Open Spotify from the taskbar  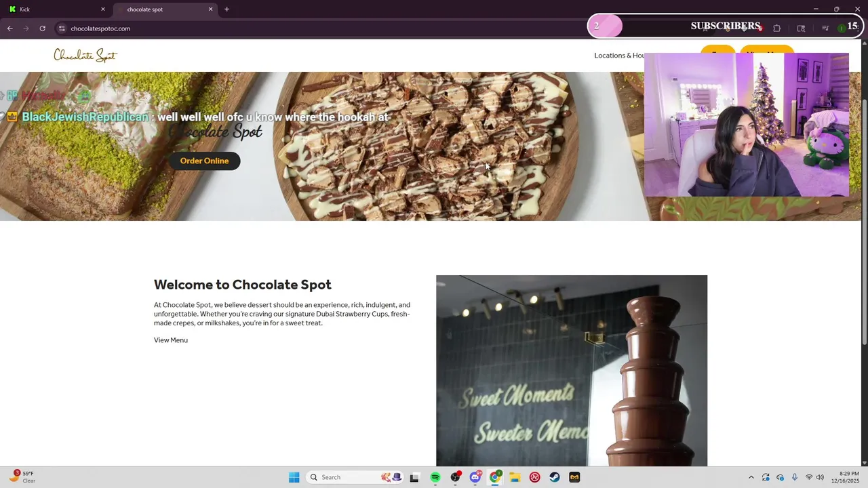pos(435,477)
